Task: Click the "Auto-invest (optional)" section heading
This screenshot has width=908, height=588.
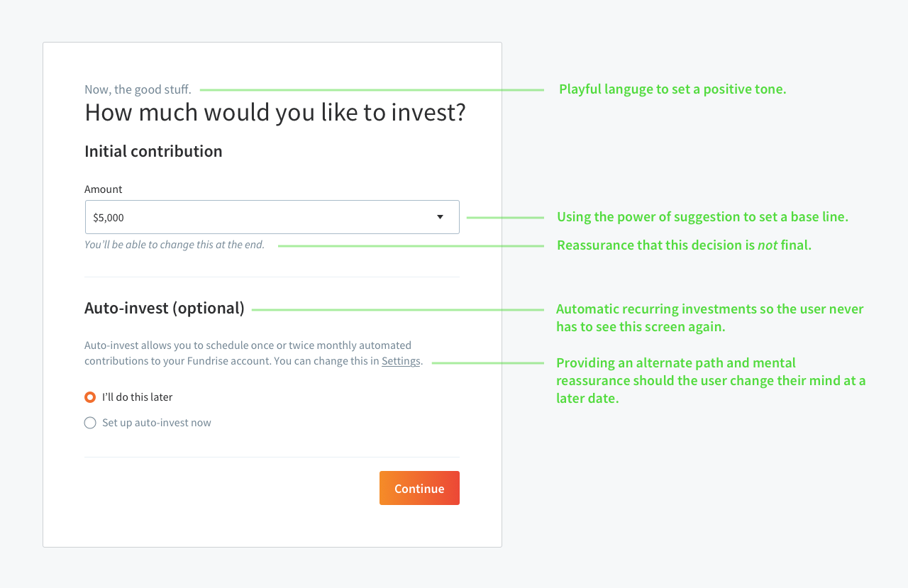Action: [165, 308]
